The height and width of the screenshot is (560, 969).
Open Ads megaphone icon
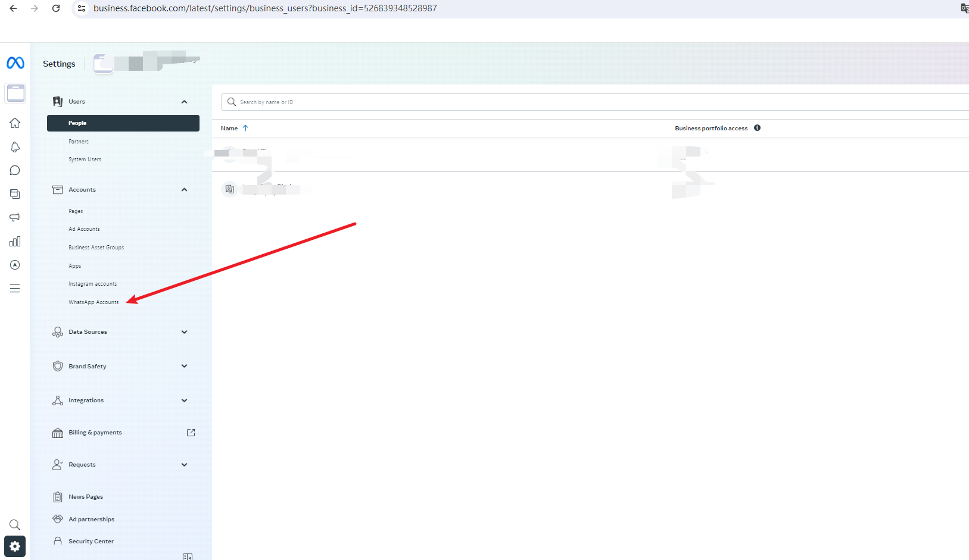(15, 217)
